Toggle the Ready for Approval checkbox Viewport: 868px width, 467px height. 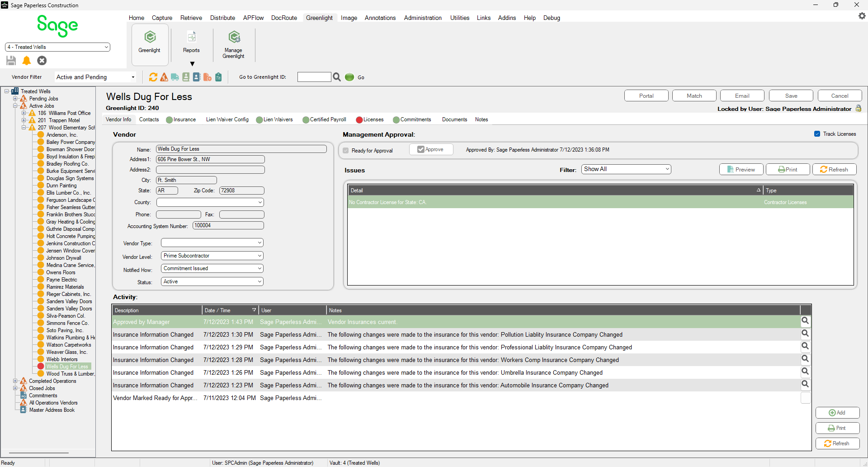[x=346, y=151]
